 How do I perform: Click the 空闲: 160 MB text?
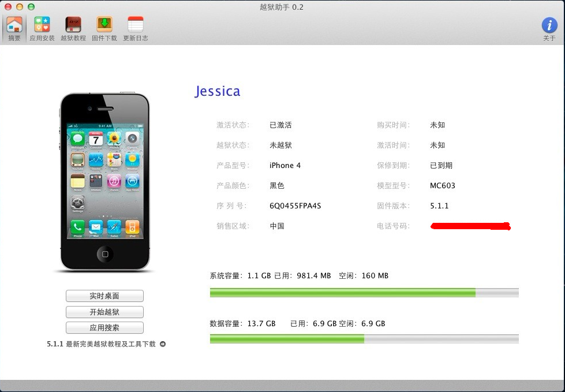pos(364,275)
